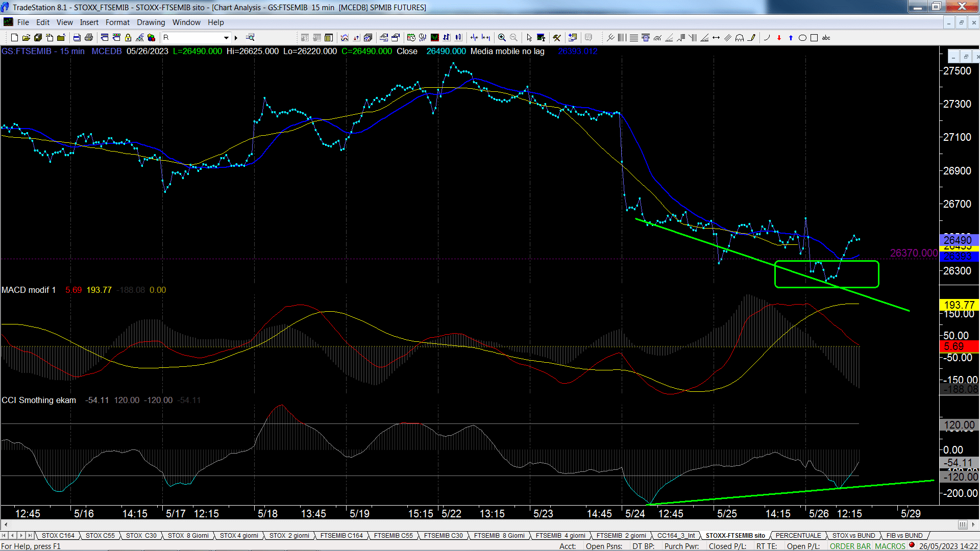Switch to the FTSEMIB 4 giorni tab
The height and width of the screenshot is (551, 980).
coord(560,536)
